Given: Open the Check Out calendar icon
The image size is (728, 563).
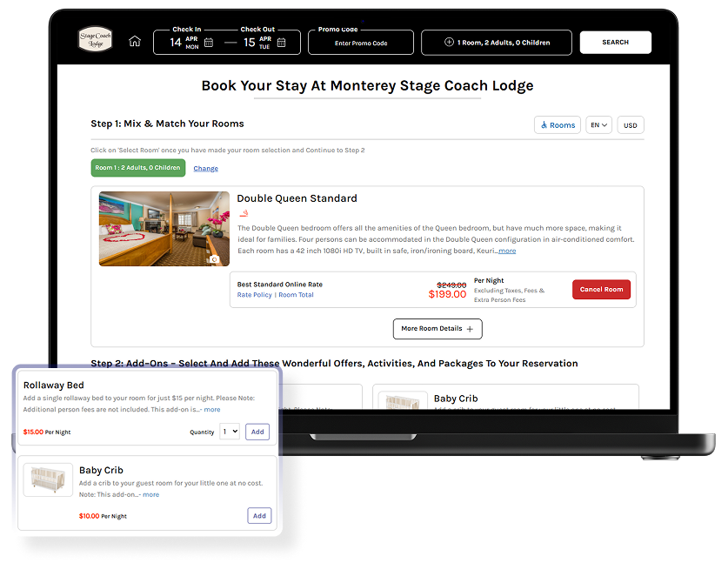Looking at the screenshot, I should tap(281, 43).
